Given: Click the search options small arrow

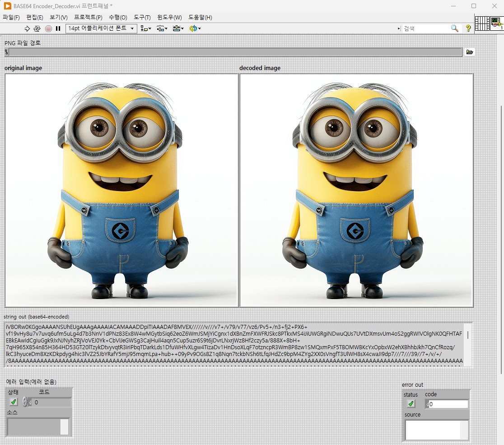Looking at the screenshot, I should click(x=399, y=28).
